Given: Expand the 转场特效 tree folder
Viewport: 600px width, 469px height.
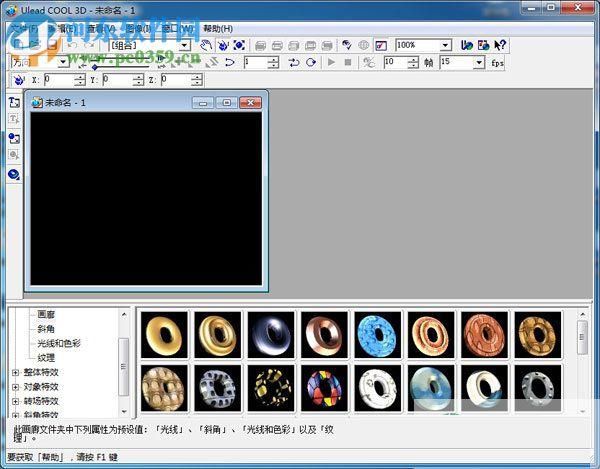Looking at the screenshot, I should (x=16, y=400).
